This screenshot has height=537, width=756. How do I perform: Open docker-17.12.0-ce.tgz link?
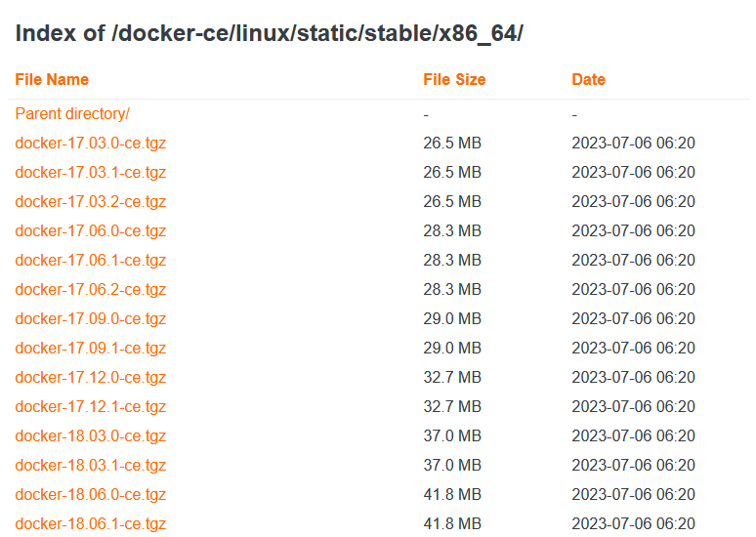pyautogui.click(x=91, y=378)
